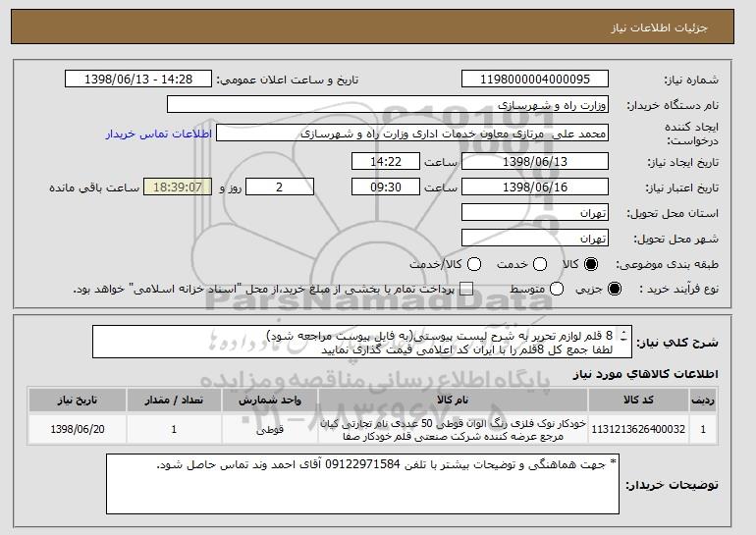Click the کد کالا column header

(638, 401)
